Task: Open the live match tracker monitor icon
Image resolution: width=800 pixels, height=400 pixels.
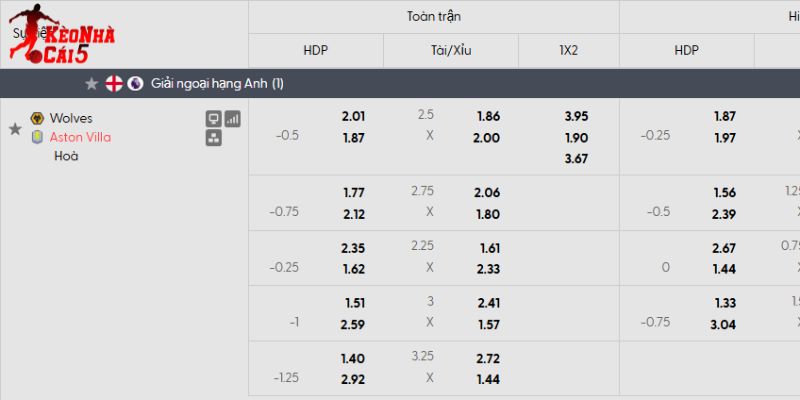Action: coord(213,118)
